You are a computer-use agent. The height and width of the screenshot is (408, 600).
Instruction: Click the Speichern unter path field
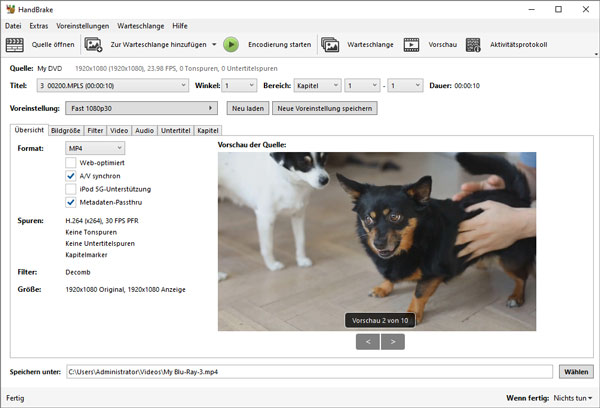310,372
